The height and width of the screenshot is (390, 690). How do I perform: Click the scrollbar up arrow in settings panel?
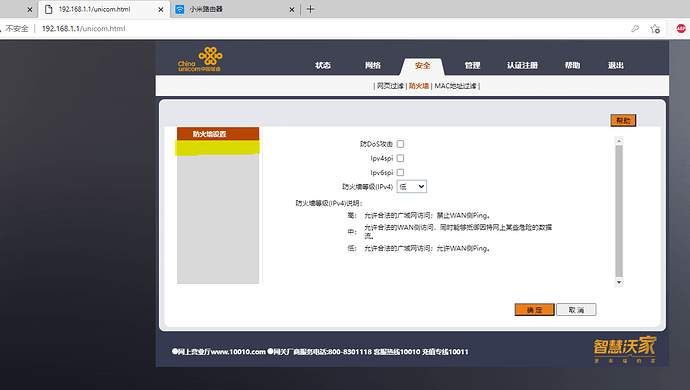[619, 141]
